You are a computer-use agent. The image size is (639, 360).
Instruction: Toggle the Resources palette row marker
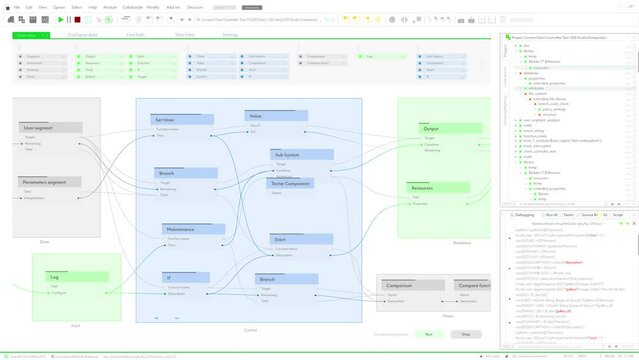click(78, 63)
